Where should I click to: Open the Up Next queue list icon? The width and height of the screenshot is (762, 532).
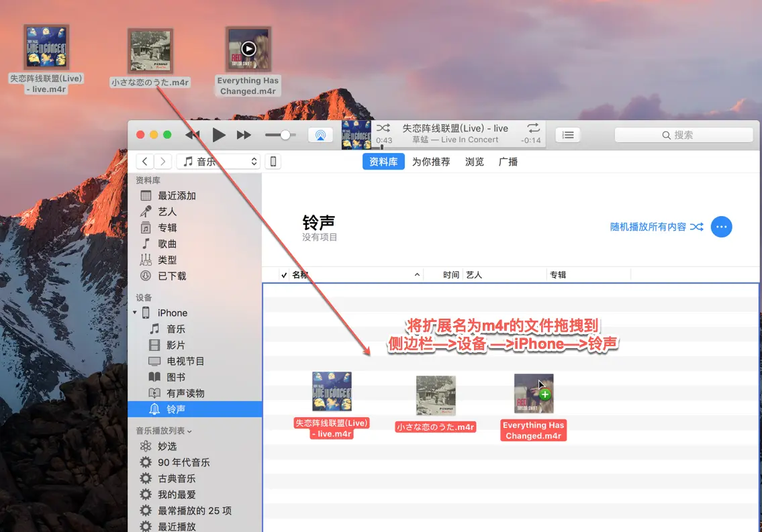567,134
